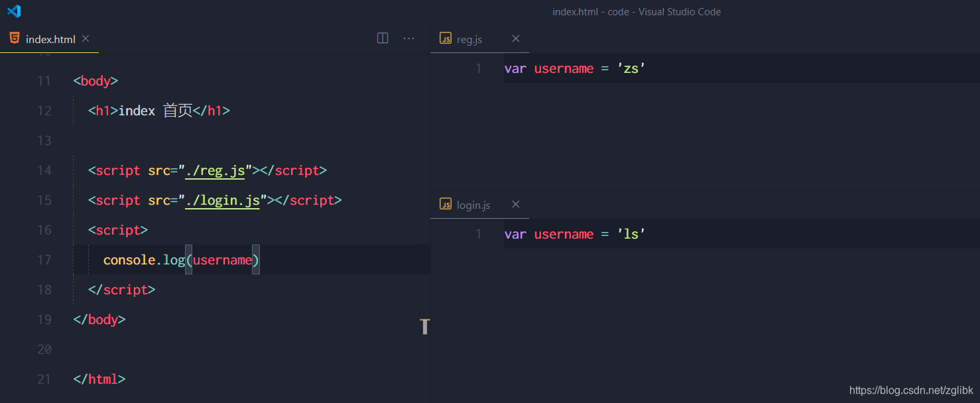Split the index.html editor

383,38
